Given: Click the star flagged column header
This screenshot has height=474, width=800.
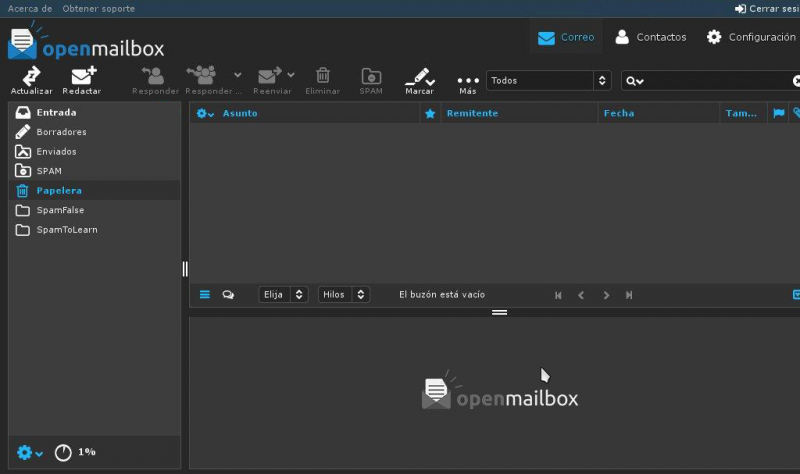Looking at the screenshot, I should point(430,113).
